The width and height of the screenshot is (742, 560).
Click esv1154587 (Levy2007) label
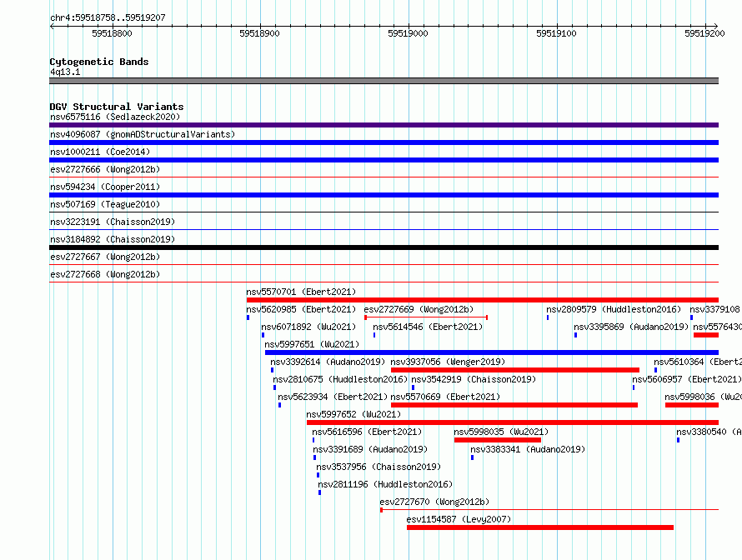click(459, 519)
